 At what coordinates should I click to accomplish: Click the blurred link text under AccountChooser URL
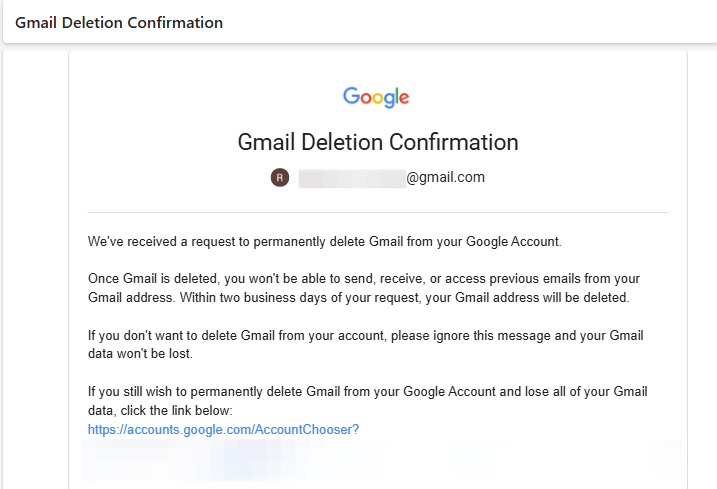381,460
